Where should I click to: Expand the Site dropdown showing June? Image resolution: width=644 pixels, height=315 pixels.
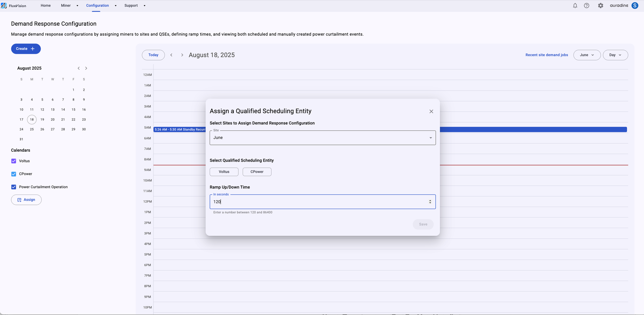(323, 138)
